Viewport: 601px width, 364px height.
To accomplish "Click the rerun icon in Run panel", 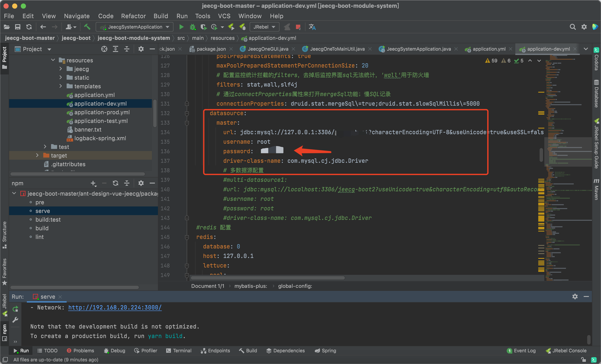I will [x=15, y=309].
